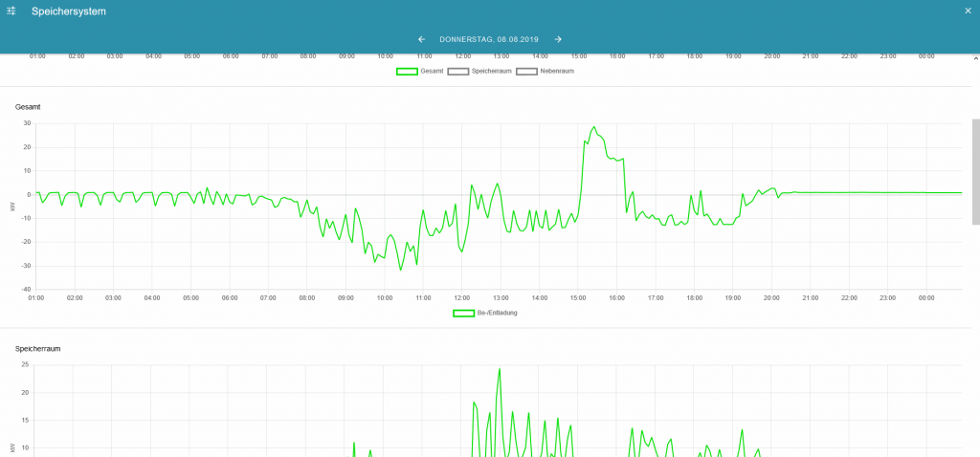Click the 12:00 label under Gesamt chart

point(462,297)
